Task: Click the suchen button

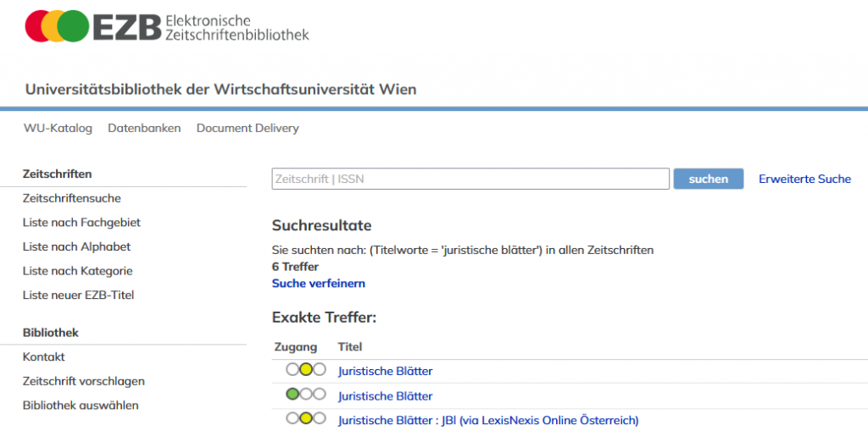Action: tap(709, 179)
